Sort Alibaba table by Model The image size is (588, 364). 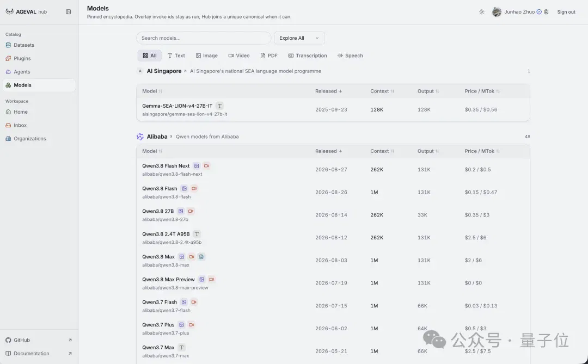[x=152, y=151]
